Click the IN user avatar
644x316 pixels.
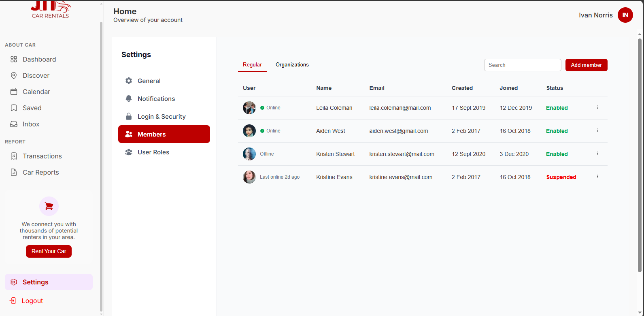click(x=625, y=15)
